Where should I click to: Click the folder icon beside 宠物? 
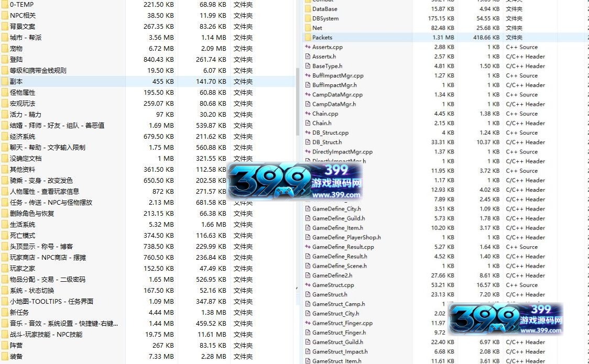5,48
